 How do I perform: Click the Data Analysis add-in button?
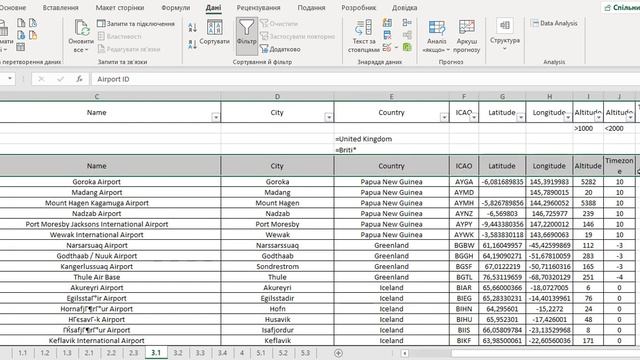(554, 23)
